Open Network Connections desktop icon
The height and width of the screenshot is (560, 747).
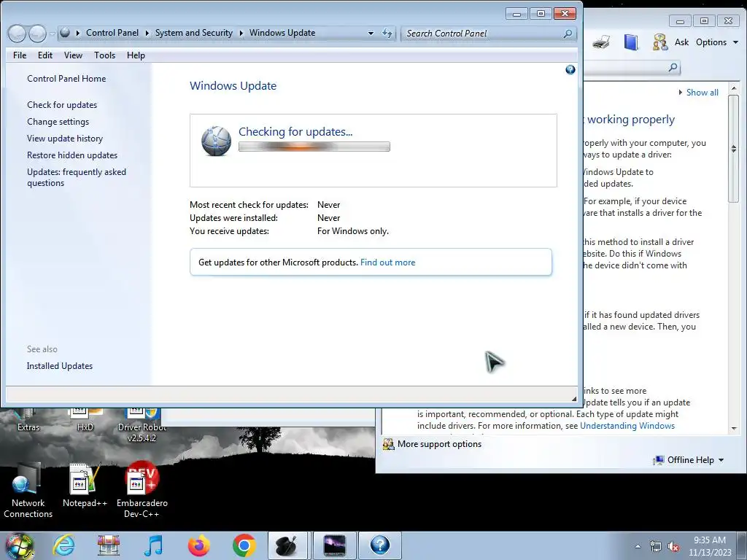pyautogui.click(x=28, y=491)
